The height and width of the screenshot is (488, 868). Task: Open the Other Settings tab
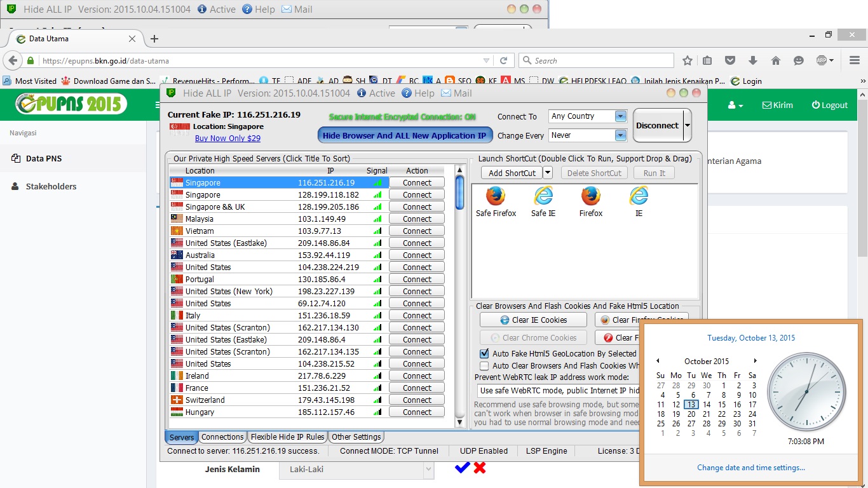(356, 437)
